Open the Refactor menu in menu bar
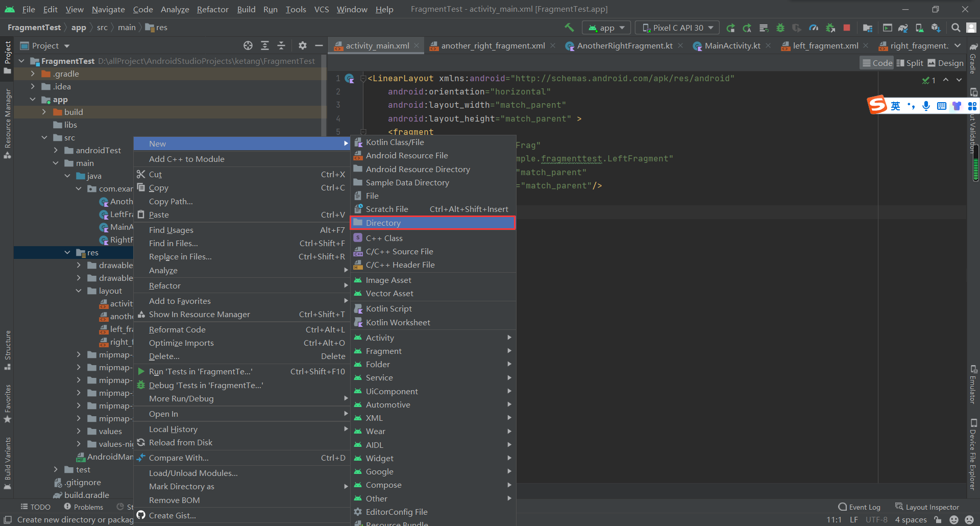The width and height of the screenshot is (980, 526). (212, 9)
